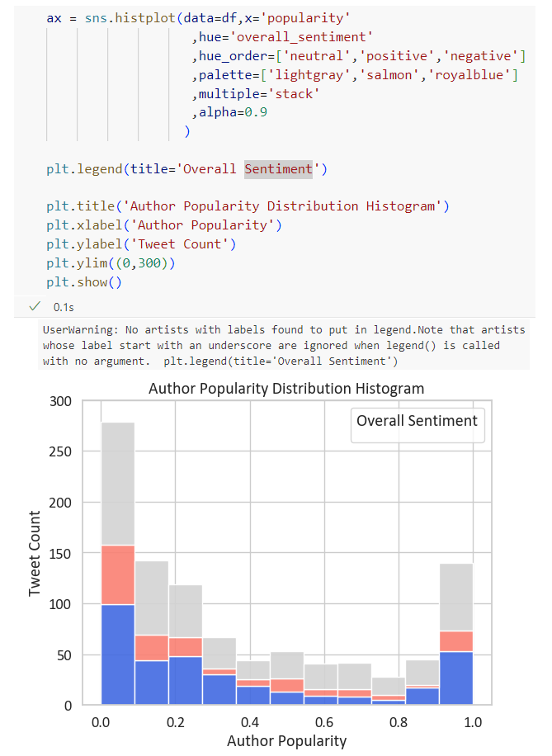Image resolution: width=552 pixels, height=756 pixels.
Task: Click the Overall Sentiment legend box
Action: pos(417,426)
